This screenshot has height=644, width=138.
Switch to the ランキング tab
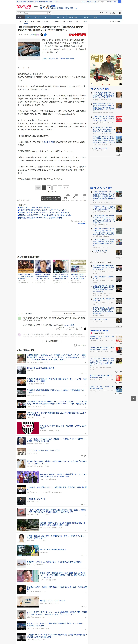pos(86,17)
